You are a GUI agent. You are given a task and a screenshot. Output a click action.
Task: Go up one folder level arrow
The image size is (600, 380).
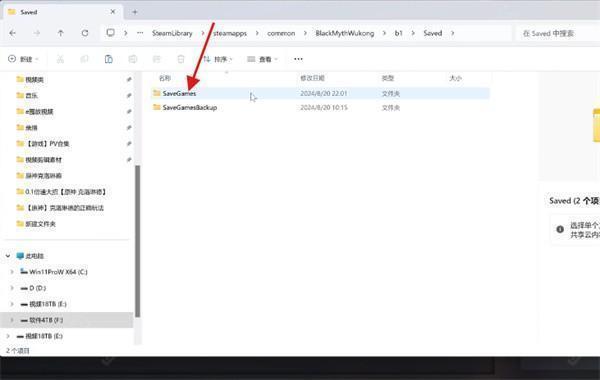point(60,33)
